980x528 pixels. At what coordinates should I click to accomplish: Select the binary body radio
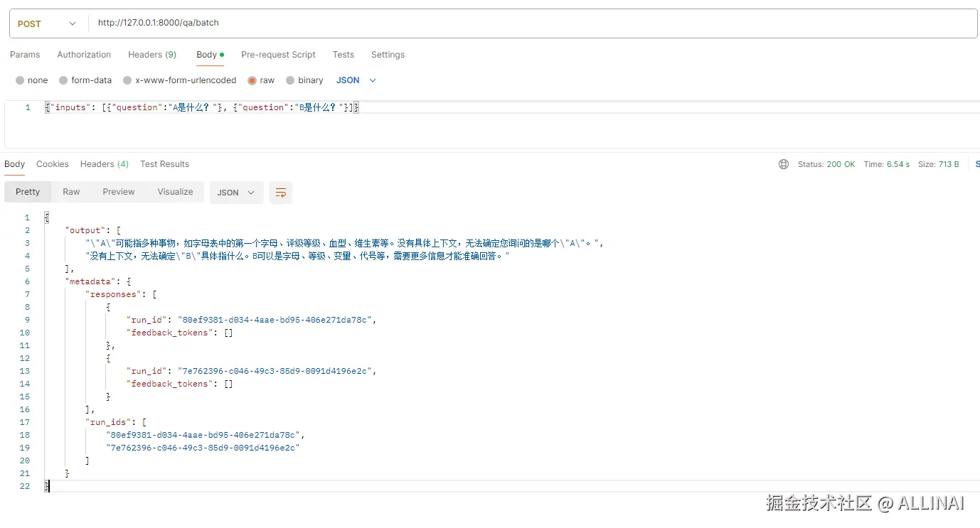tap(290, 80)
